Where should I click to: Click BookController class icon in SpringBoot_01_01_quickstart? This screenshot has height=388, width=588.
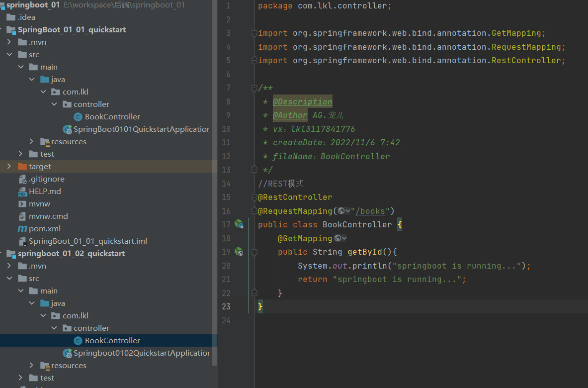[78, 117]
